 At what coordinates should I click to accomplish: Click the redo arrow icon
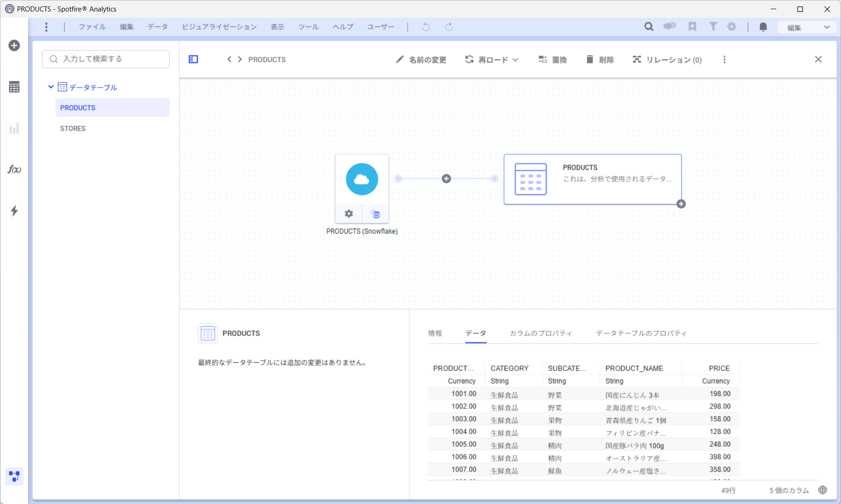tap(449, 27)
